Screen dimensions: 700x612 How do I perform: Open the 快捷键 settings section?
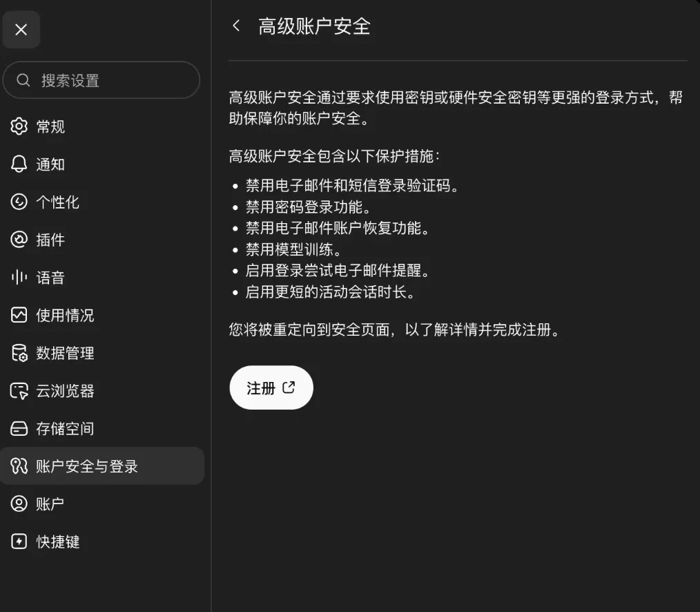102,542
